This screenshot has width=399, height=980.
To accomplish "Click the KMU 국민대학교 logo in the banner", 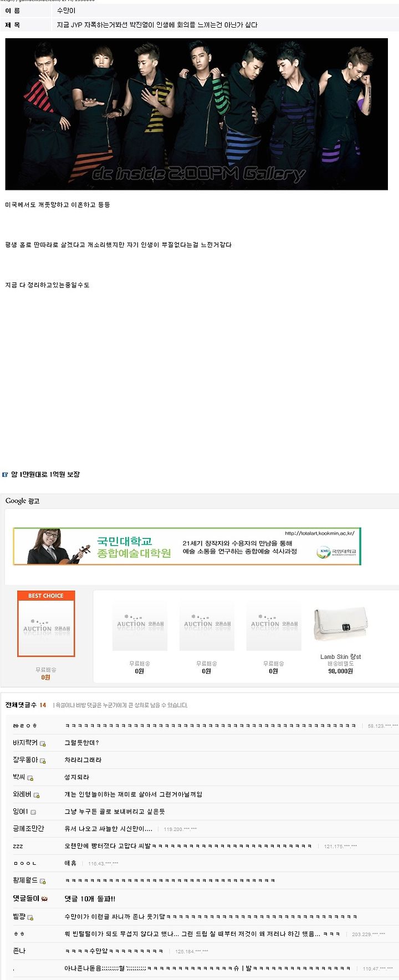I will [337, 551].
